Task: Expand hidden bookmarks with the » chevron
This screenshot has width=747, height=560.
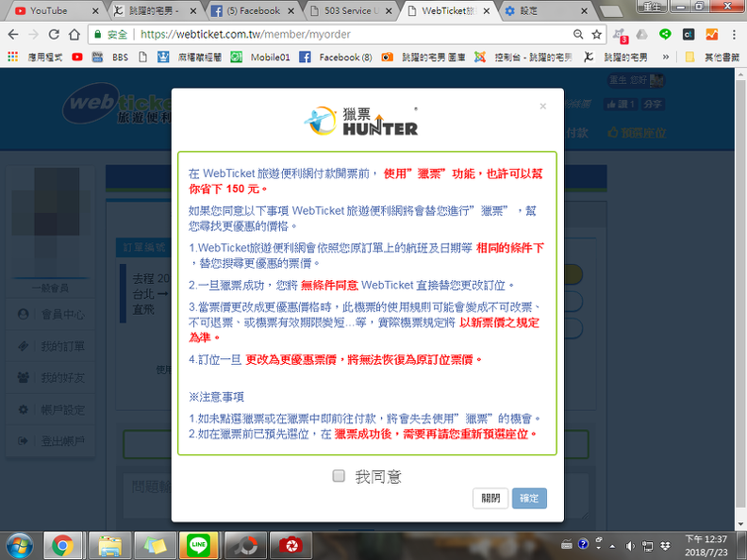Action: (665, 58)
